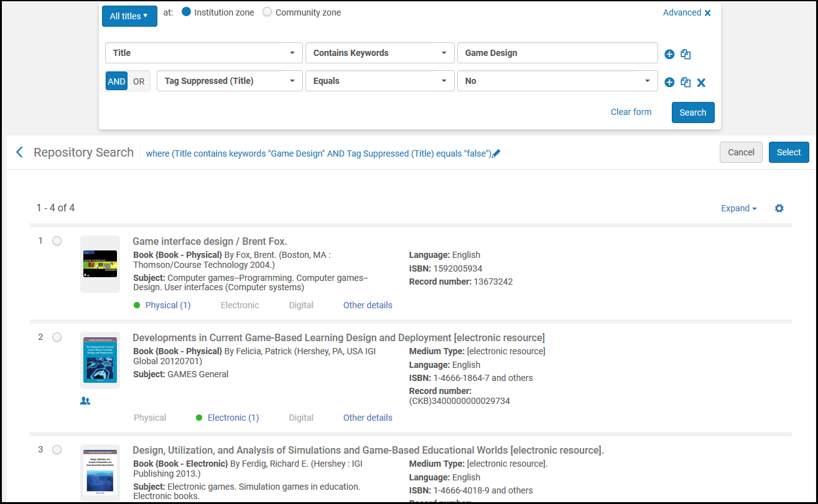Open the query text link beside Repository Search
The image size is (818, 504).
318,153
